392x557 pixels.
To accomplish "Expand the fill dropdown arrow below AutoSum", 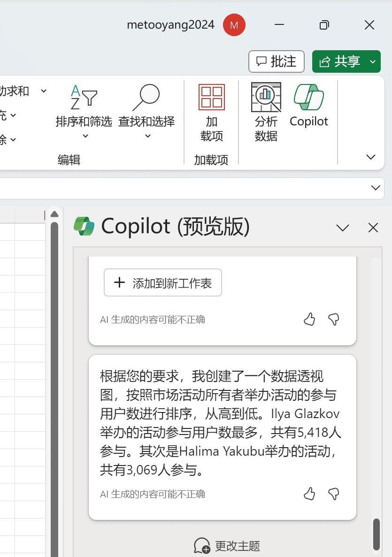I will coord(13,115).
